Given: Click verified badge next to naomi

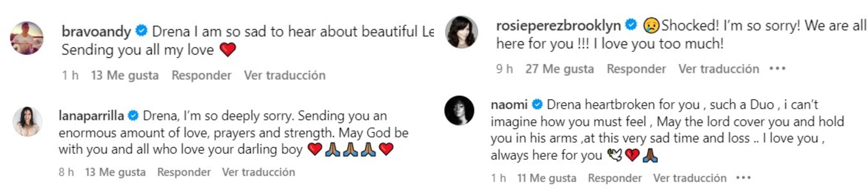Looking at the screenshot, I should [537, 105].
